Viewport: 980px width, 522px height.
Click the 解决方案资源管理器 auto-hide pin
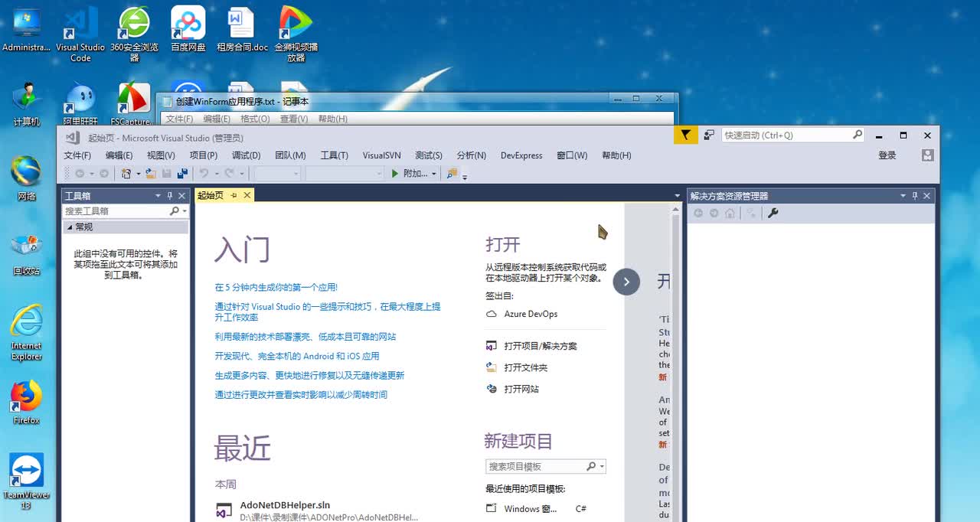pos(915,196)
